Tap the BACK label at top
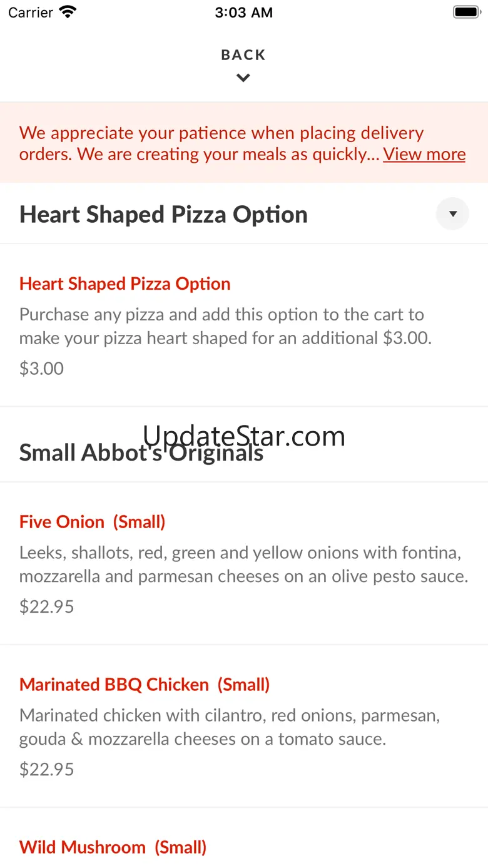 click(243, 55)
